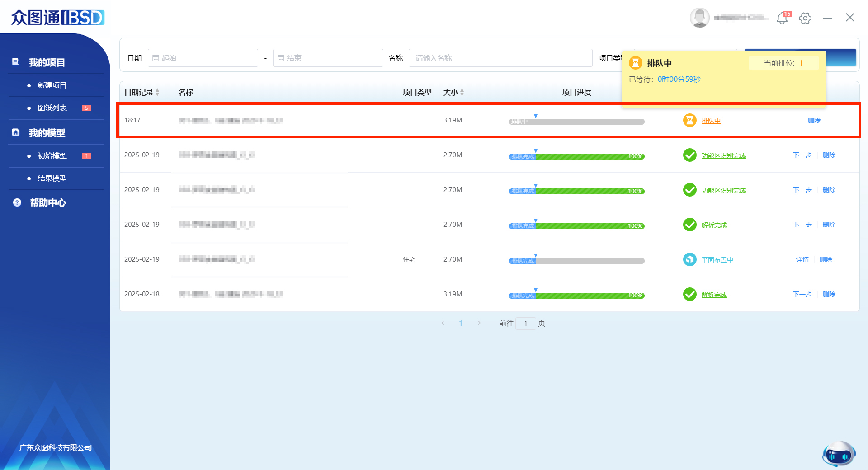The image size is (868, 470).
Task: Select 初始模型 in the sidebar
Action: 52,156
